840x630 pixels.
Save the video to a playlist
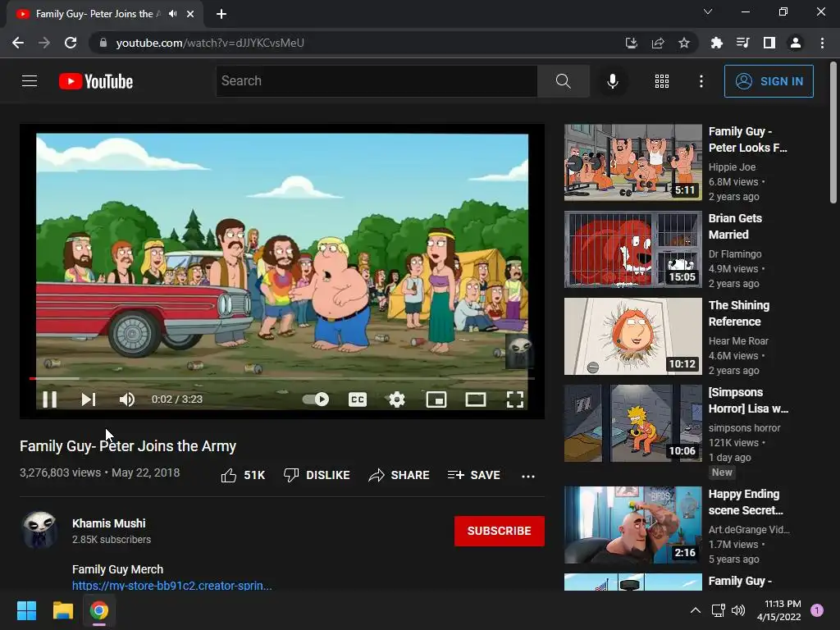coord(473,475)
